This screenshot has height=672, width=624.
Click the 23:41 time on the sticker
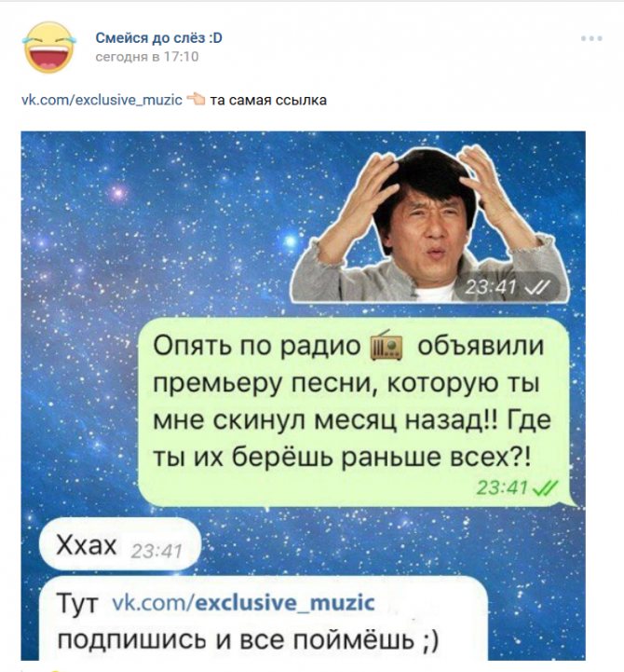click(x=491, y=287)
